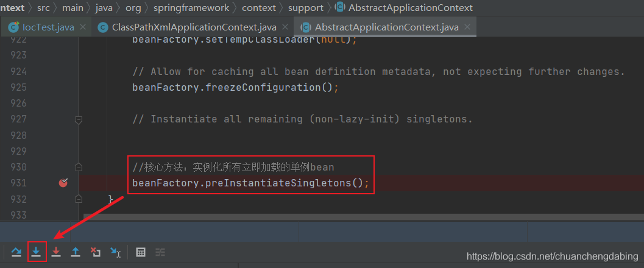Click the 'Instantiate all remaining' comment line

(x=302, y=119)
